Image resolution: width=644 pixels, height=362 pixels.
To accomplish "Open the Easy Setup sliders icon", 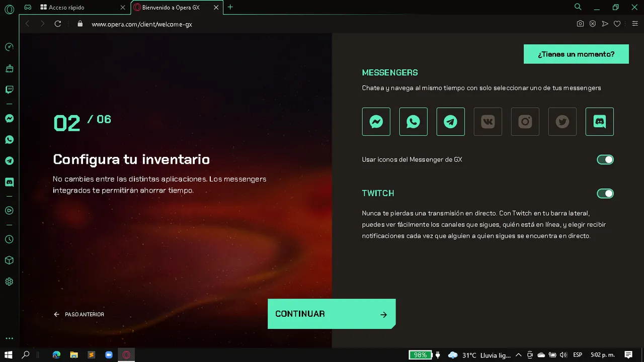I will (634, 24).
